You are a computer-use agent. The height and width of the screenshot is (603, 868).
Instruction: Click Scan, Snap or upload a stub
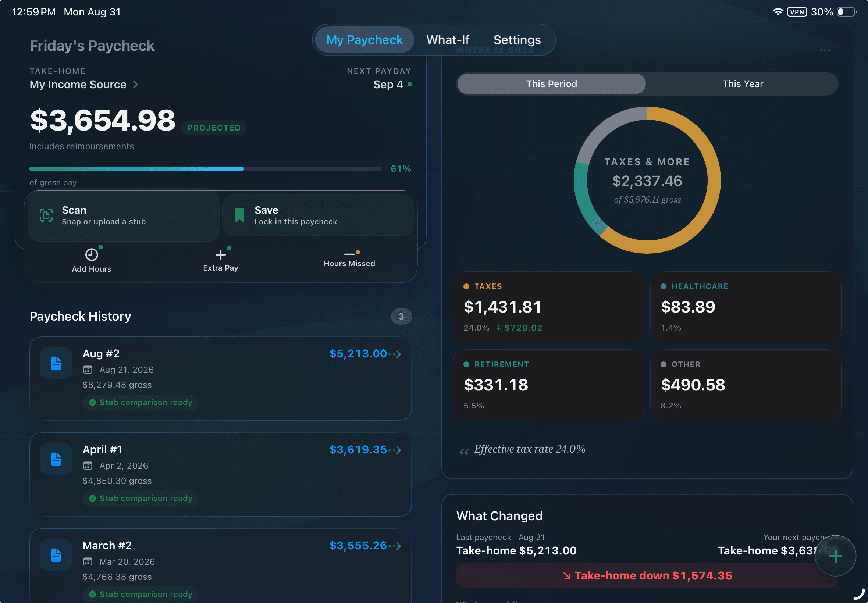(123, 215)
